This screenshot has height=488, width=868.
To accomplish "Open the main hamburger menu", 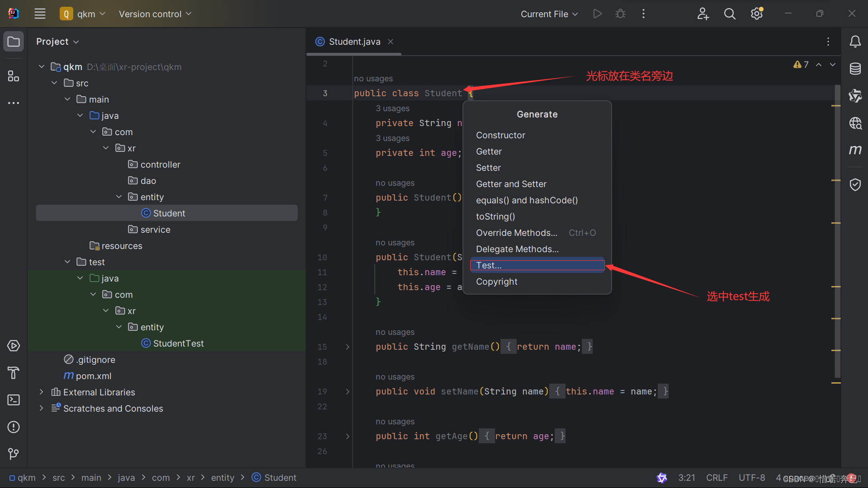I will 40,14.
